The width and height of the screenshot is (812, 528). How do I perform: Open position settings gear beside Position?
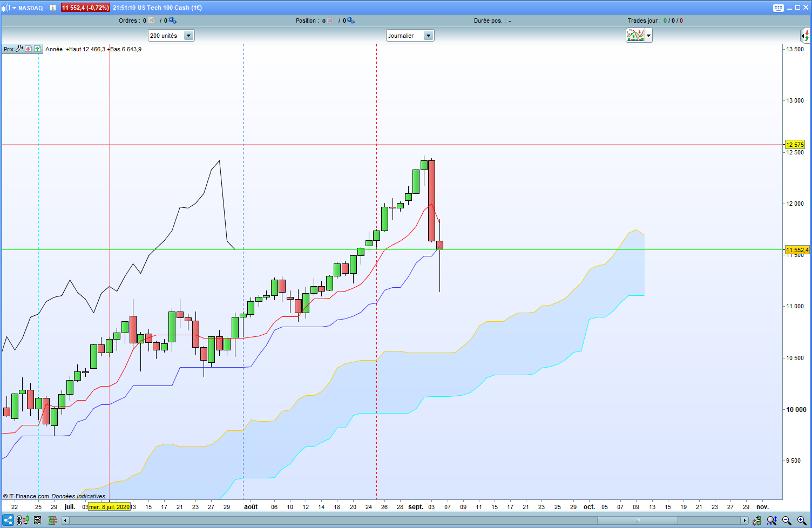click(350, 21)
